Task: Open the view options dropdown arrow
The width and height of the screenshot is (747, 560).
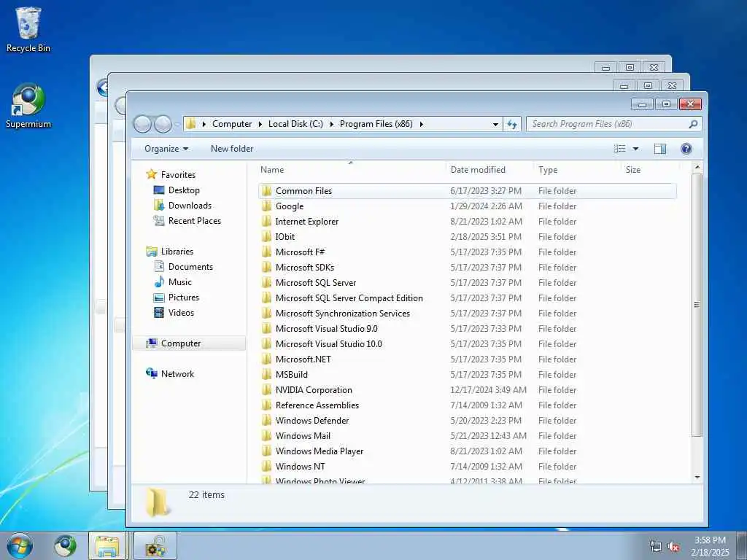Action: 635,149
